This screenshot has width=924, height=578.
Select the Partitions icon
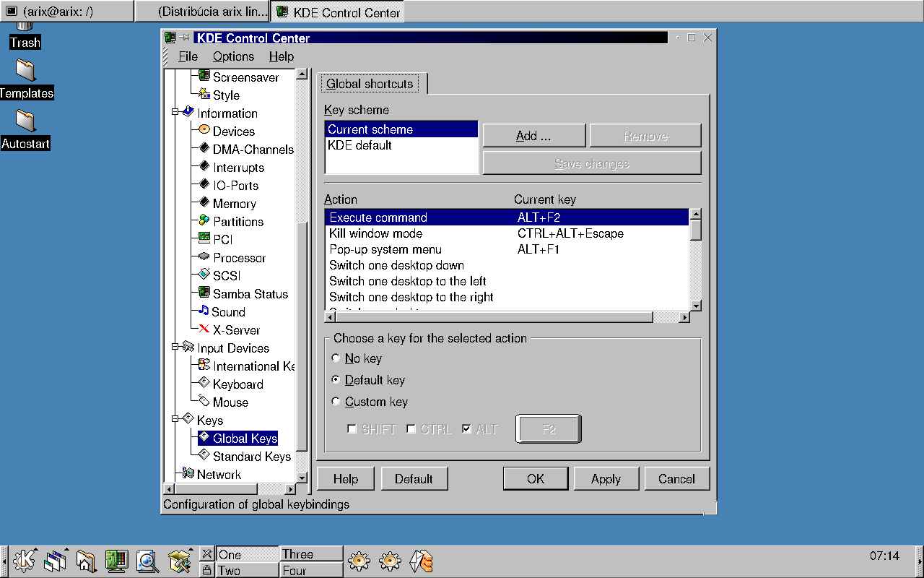pos(204,221)
